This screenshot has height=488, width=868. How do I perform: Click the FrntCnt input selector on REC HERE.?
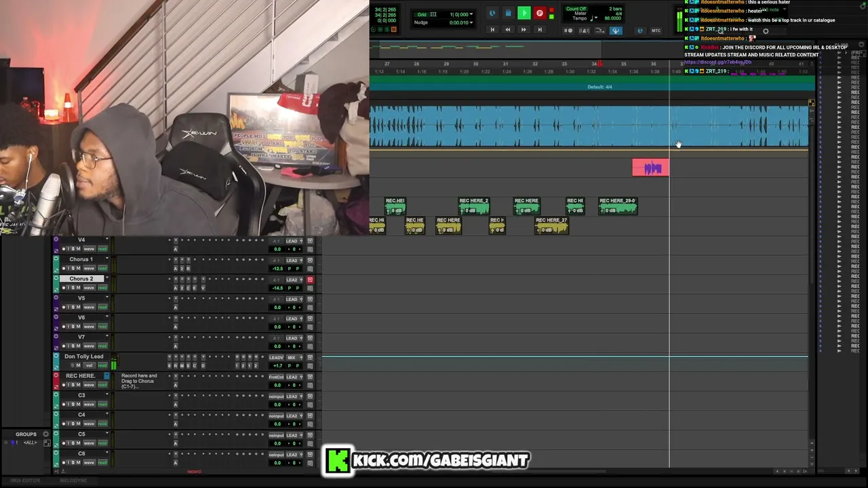click(277, 377)
